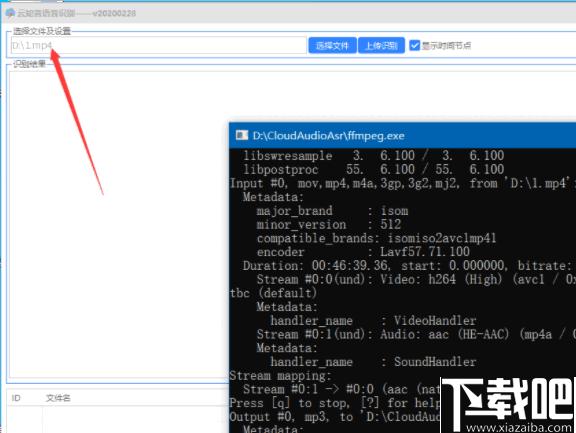Image resolution: width=576 pixels, height=433 pixels.
Task: Click the cloud app icon in title bar
Action: click(10, 13)
